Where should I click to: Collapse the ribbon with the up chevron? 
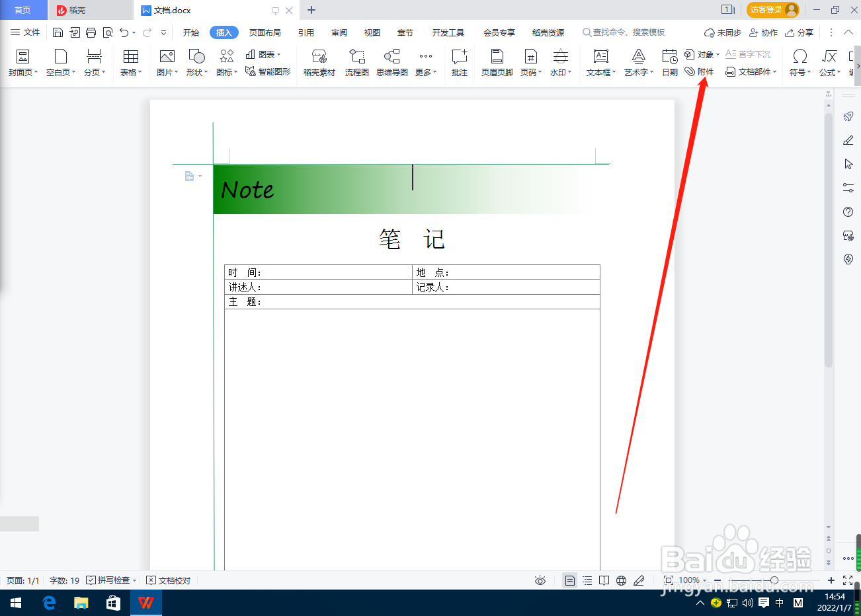coord(848,32)
